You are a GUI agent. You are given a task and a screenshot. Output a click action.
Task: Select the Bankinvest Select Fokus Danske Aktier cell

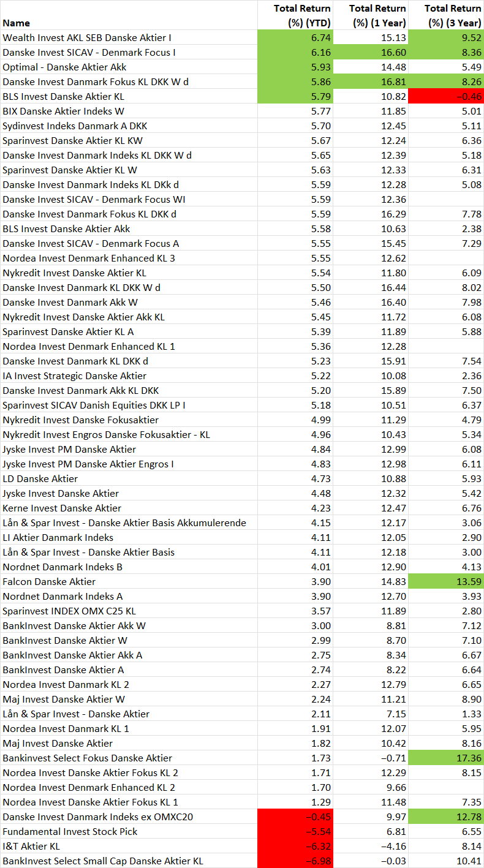[x=129, y=758]
